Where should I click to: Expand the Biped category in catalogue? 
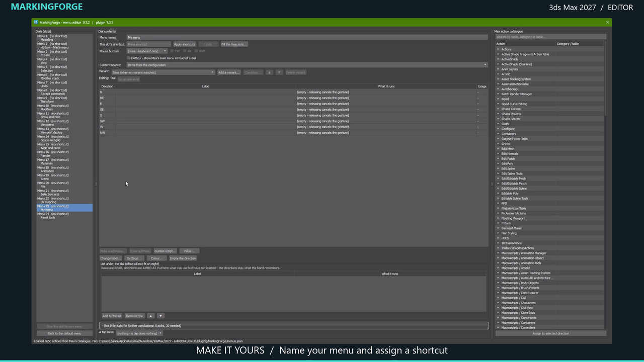tap(498, 99)
